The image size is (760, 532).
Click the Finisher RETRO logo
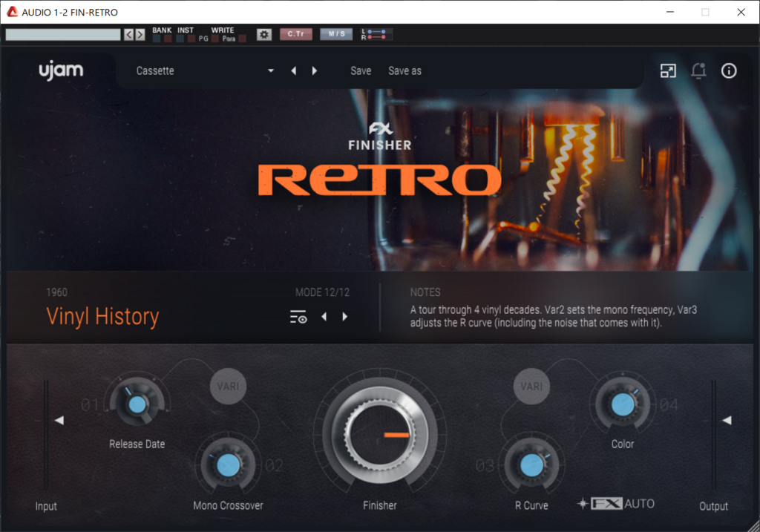click(379, 160)
